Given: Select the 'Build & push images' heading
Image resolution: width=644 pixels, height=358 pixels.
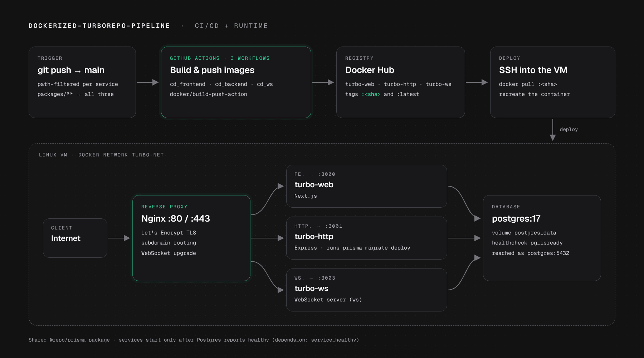Looking at the screenshot, I should click(x=212, y=70).
